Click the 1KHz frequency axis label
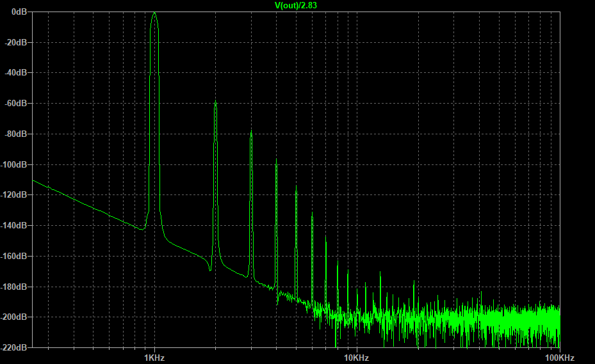The width and height of the screenshot is (595, 364). [x=154, y=358]
